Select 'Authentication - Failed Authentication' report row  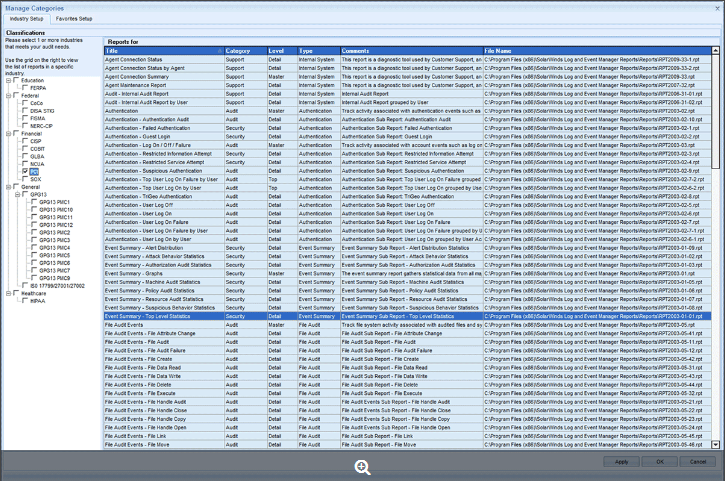pos(407,128)
